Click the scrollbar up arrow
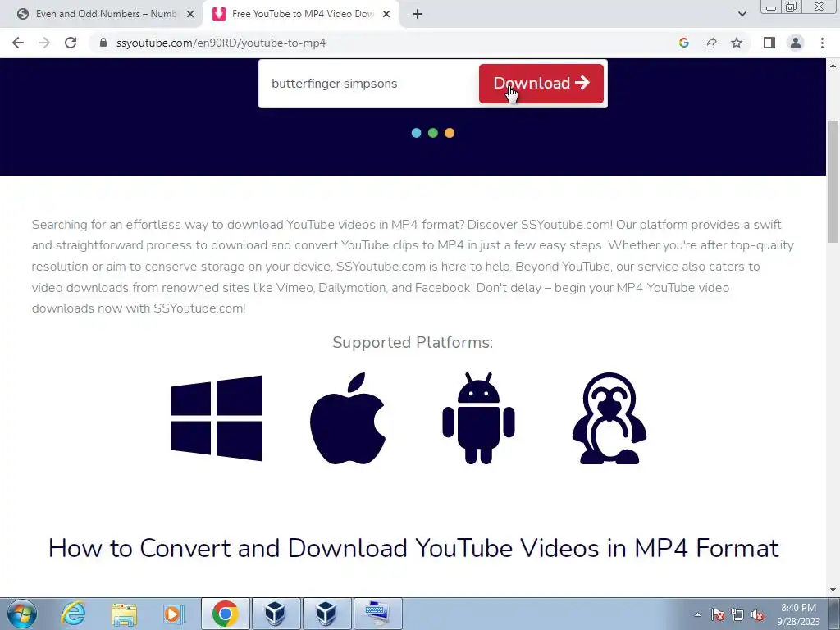This screenshot has height=630, width=840. [833, 66]
